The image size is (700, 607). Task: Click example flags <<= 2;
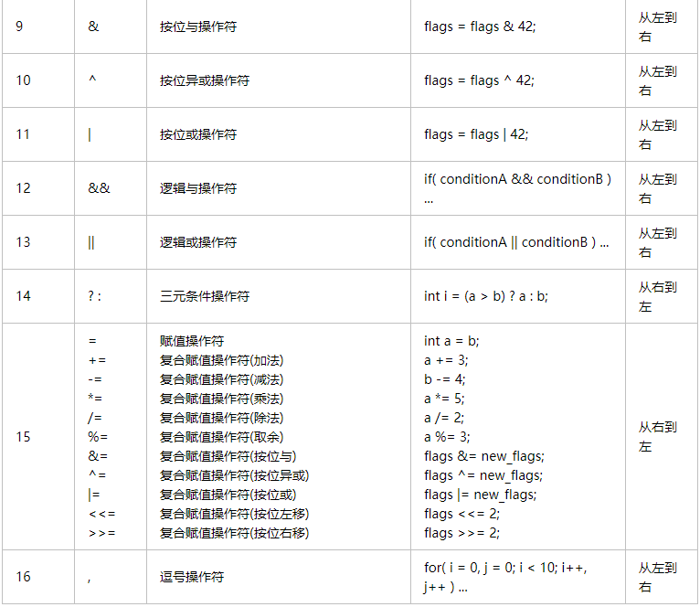click(461, 514)
